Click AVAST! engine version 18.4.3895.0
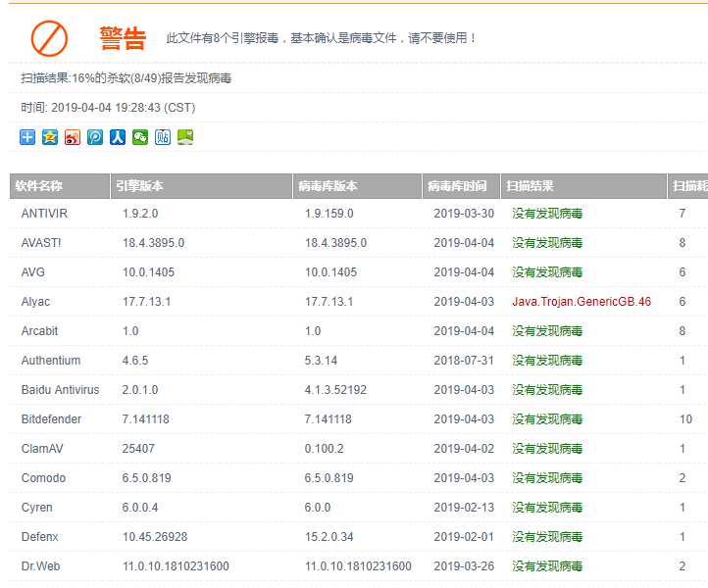 pos(153,243)
